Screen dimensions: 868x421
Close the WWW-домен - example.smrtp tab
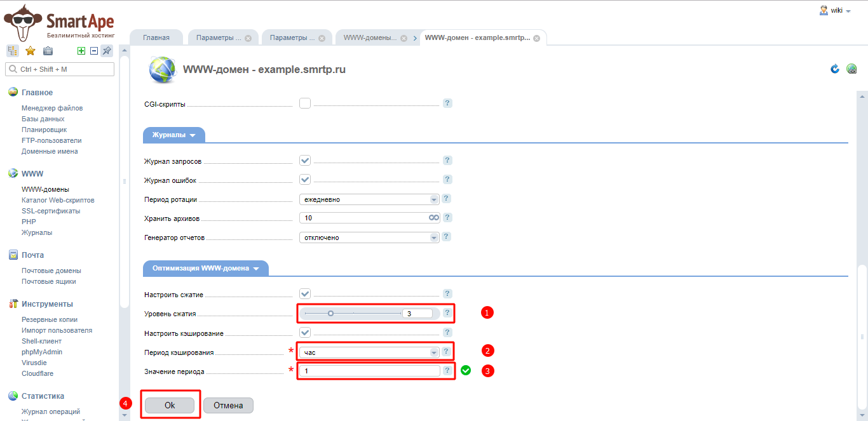tap(536, 38)
